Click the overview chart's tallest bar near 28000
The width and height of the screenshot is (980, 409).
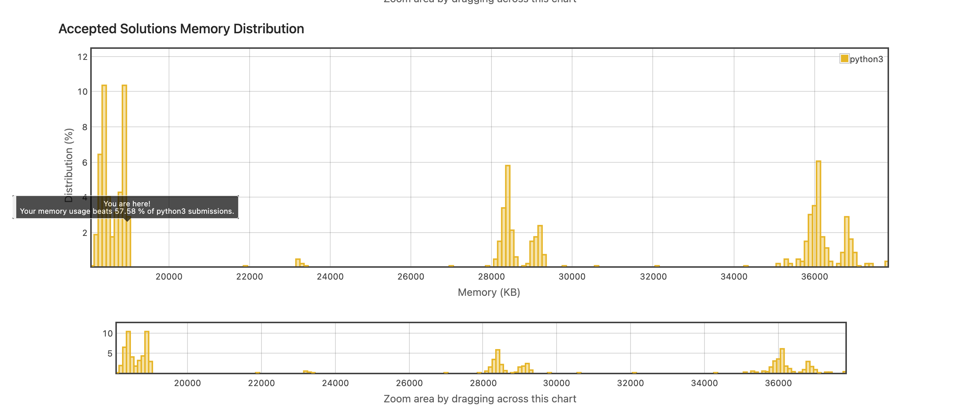click(498, 361)
